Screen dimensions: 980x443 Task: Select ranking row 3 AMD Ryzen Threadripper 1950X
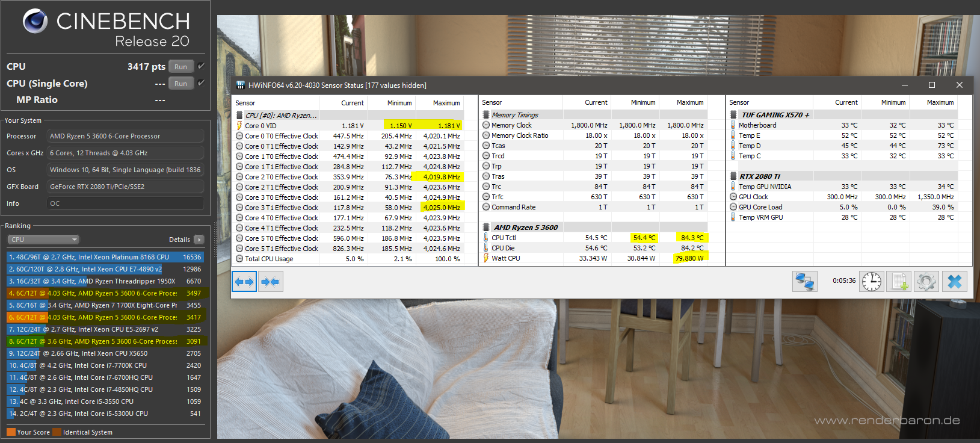point(105,281)
